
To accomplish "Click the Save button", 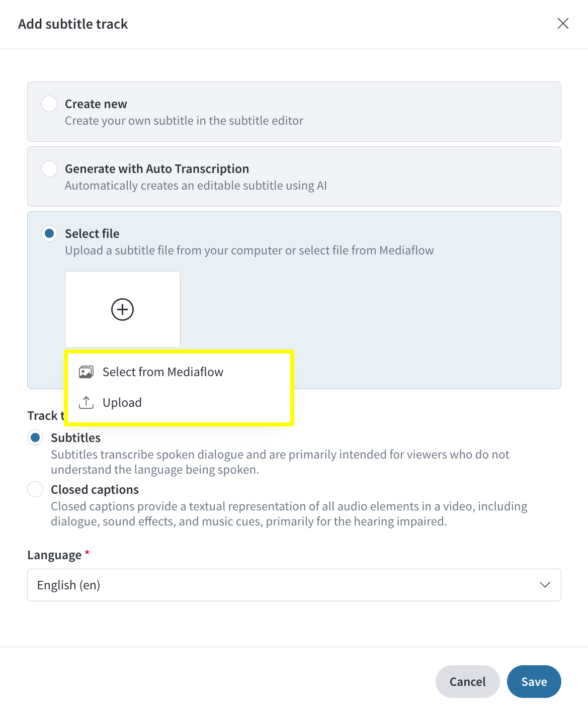I will pyautogui.click(x=534, y=681).
